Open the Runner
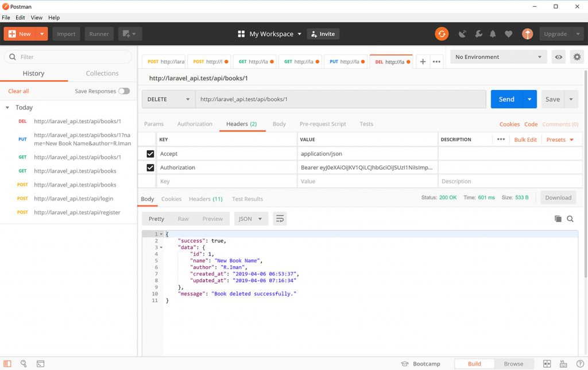 point(99,34)
